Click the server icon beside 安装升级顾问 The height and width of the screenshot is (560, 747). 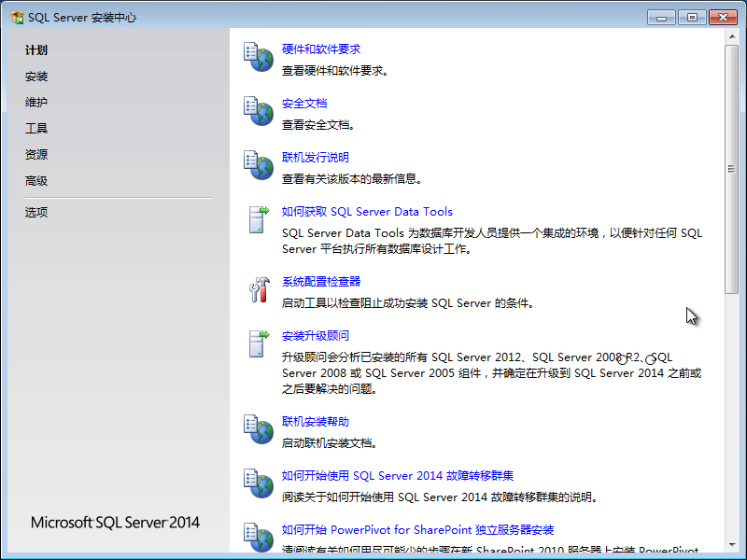pyautogui.click(x=259, y=343)
